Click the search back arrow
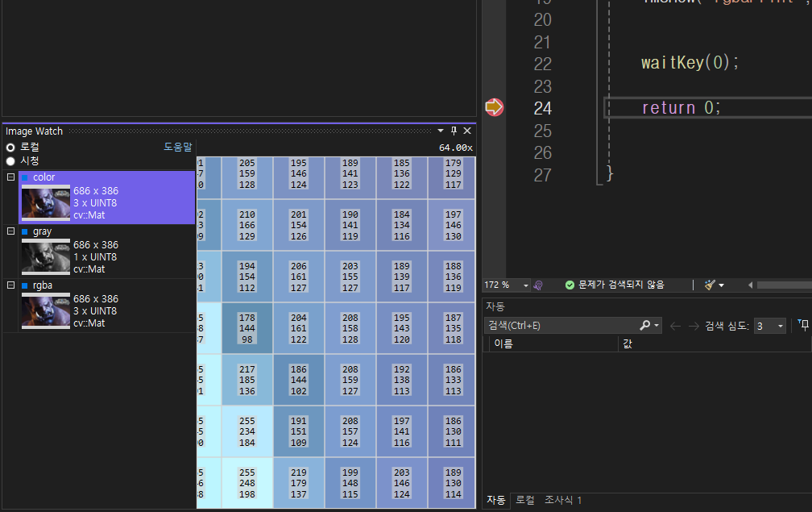Image resolution: width=812 pixels, height=512 pixels. point(675,326)
